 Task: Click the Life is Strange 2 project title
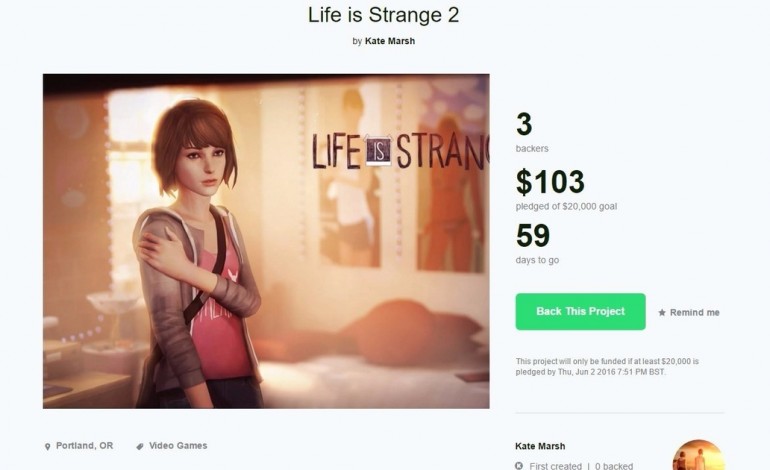384,15
